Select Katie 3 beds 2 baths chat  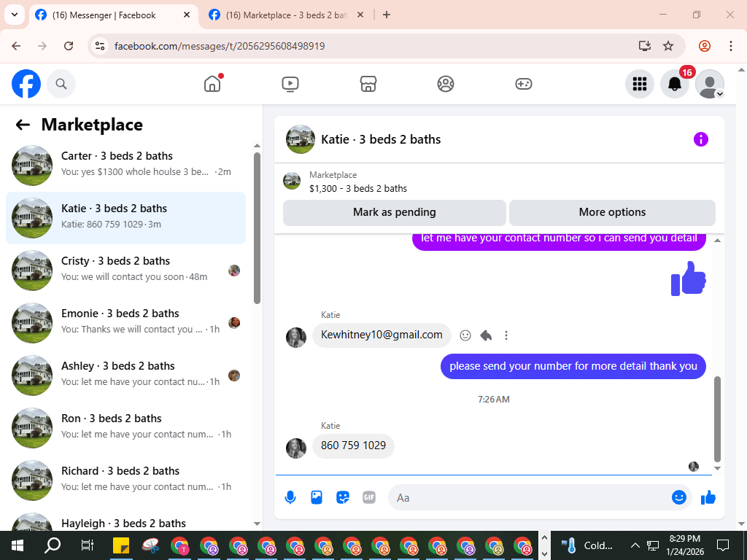coord(125,217)
